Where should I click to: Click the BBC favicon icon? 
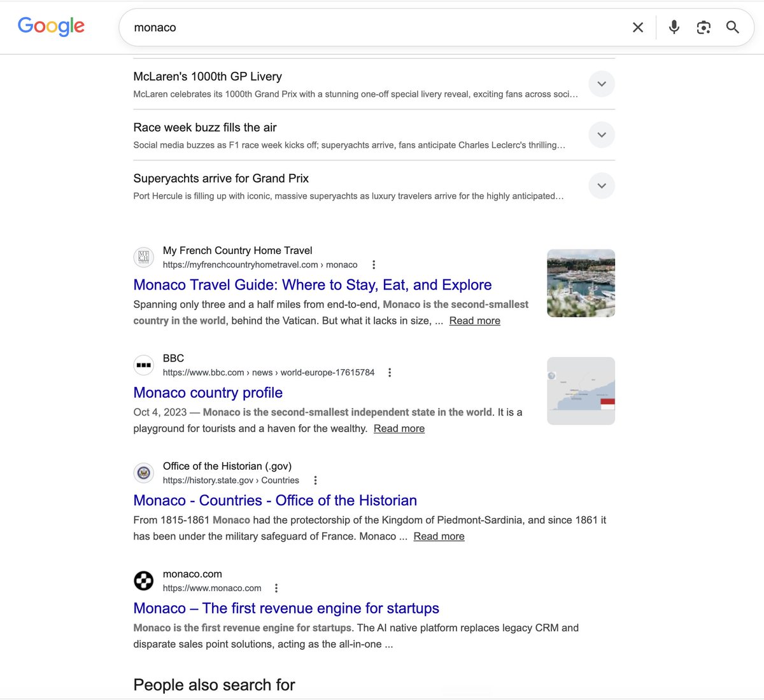tap(144, 365)
